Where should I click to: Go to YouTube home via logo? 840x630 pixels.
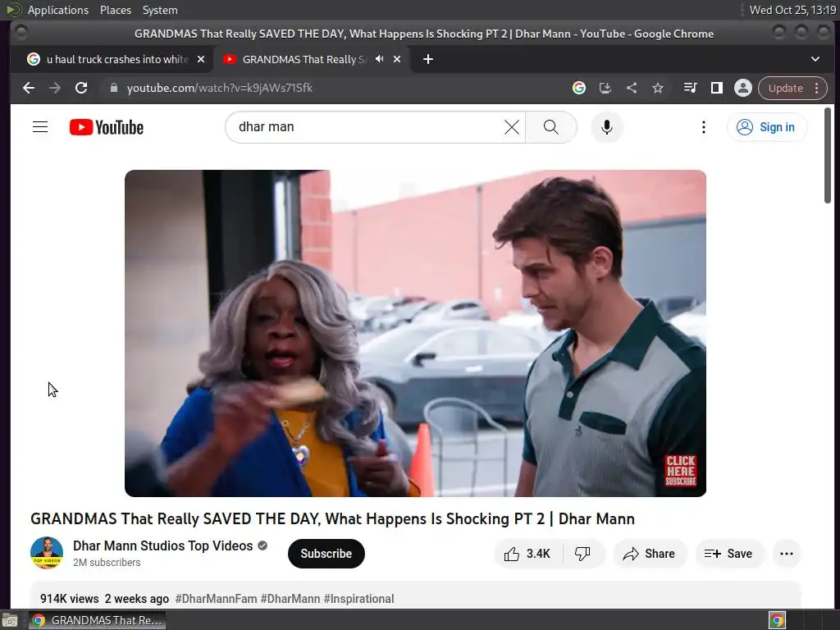pos(107,127)
